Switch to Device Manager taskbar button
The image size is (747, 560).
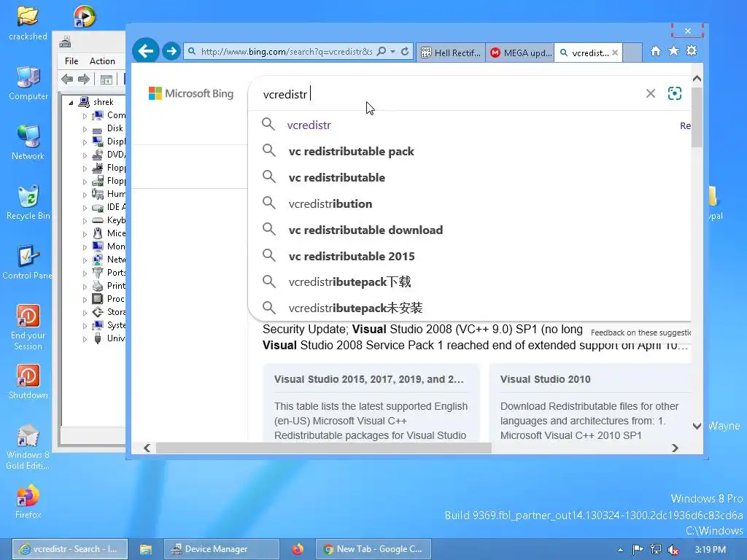[x=222, y=549]
